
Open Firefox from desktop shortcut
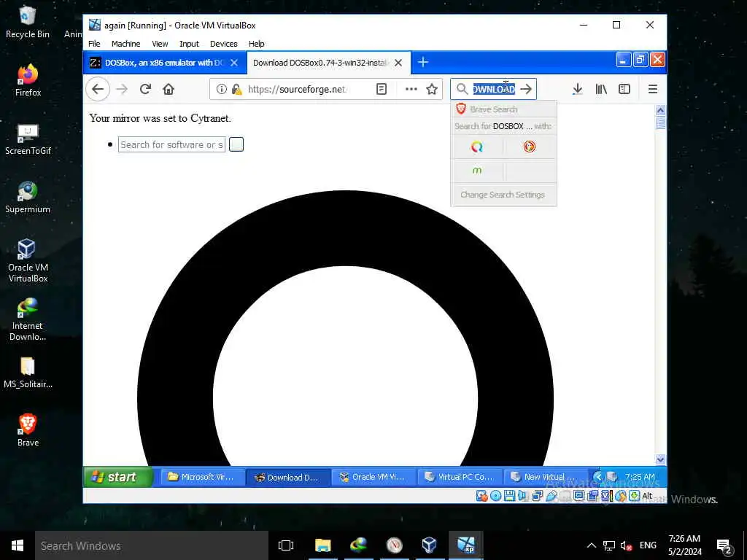(28, 80)
